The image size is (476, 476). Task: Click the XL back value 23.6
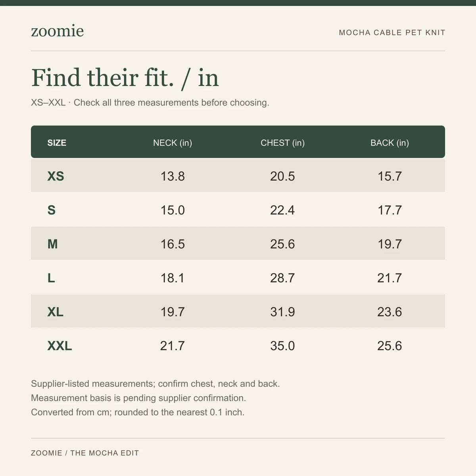[x=390, y=312]
